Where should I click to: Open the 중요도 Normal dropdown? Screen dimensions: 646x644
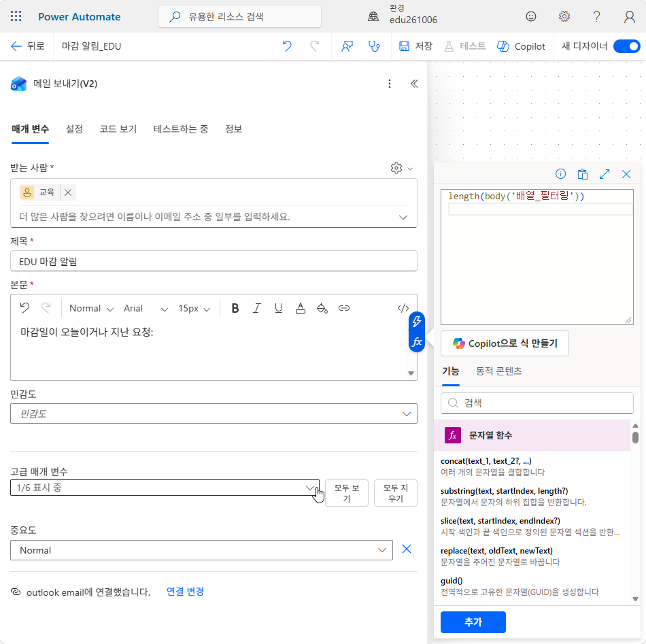click(x=201, y=550)
